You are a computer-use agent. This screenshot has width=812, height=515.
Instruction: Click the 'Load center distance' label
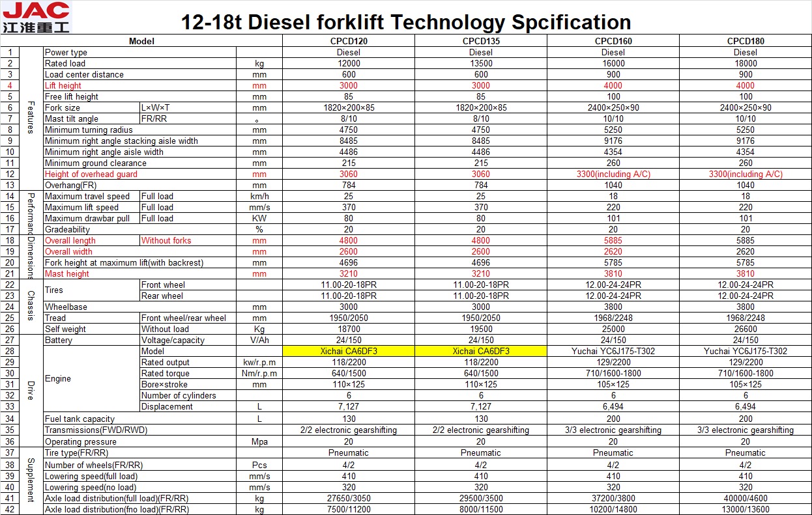coord(84,75)
